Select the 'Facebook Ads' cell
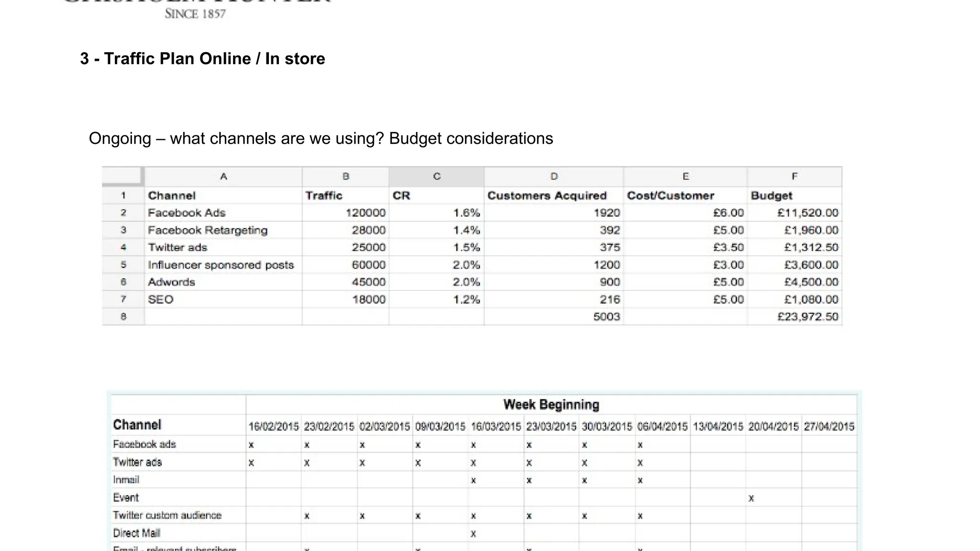The height and width of the screenshot is (551, 980). 223,213
